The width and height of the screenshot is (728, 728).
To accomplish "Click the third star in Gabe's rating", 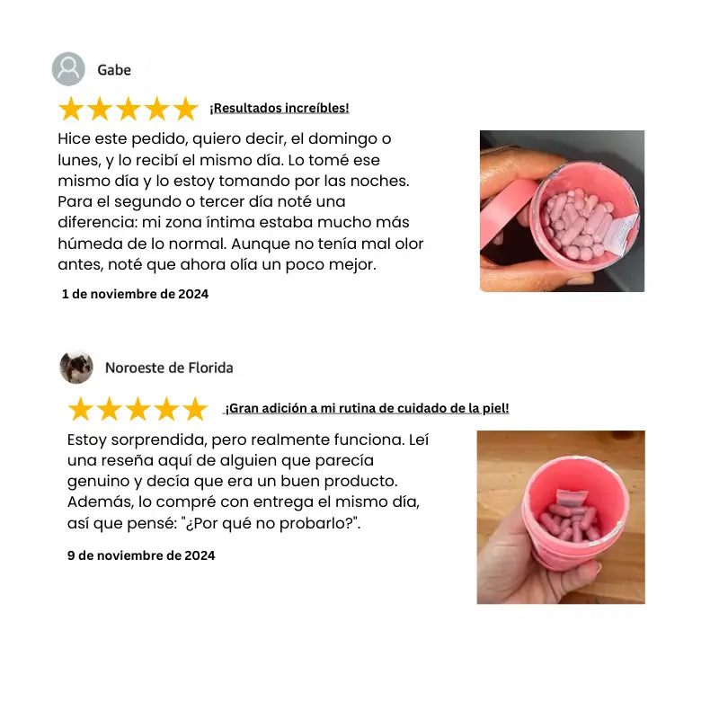I will [x=129, y=109].
